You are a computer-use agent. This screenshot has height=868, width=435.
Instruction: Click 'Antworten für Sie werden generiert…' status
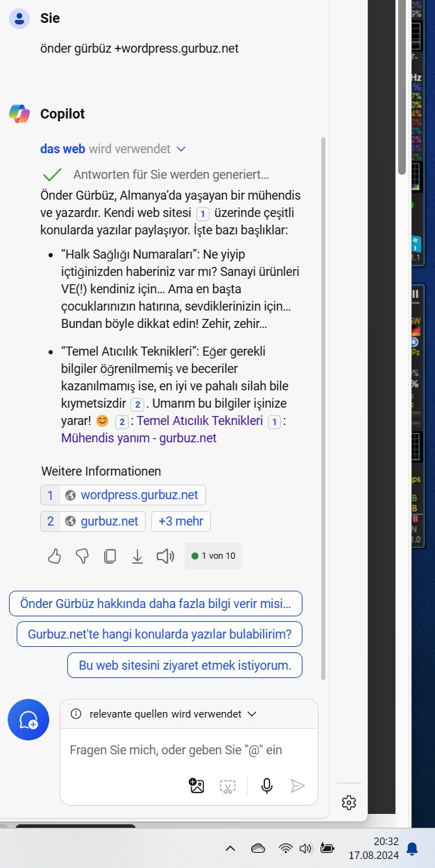pyautogui.click(x=171, y=175)
